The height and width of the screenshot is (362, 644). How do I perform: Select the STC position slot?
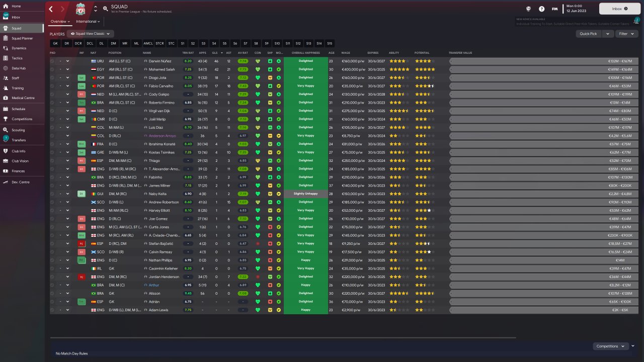(172, 43)
